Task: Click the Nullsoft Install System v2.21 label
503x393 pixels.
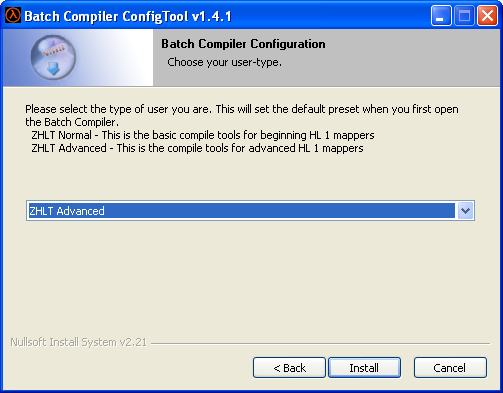Action: pos(79,342)
